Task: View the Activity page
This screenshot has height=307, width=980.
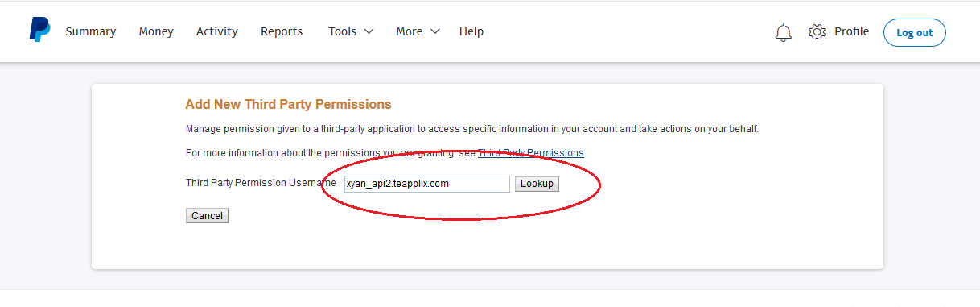Action: pyautogui.click(x=217, y=31)
